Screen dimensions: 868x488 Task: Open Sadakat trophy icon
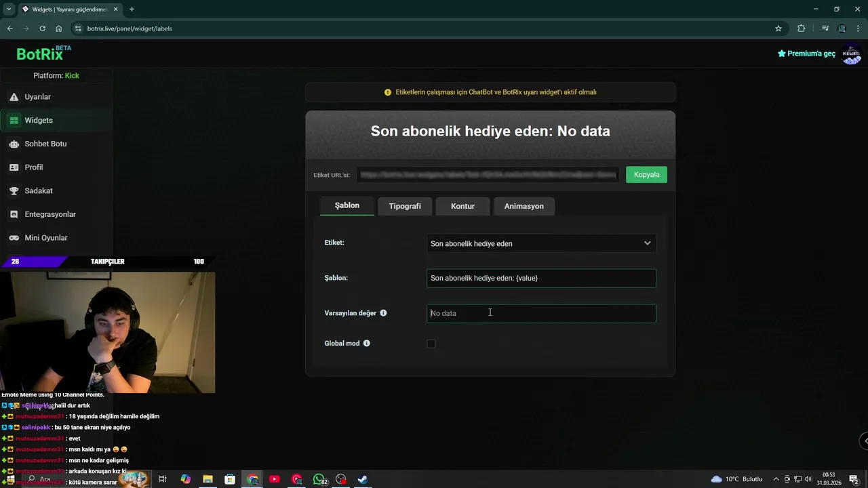(x=14, y=191)
